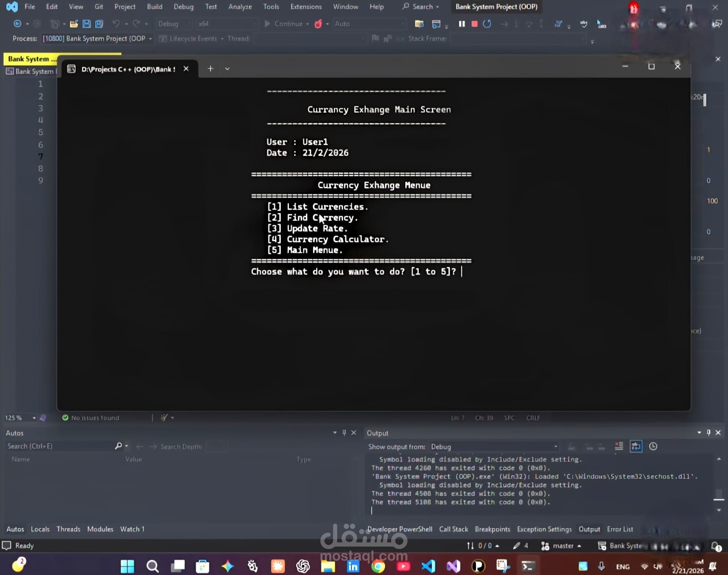Open the File menu

30,6
